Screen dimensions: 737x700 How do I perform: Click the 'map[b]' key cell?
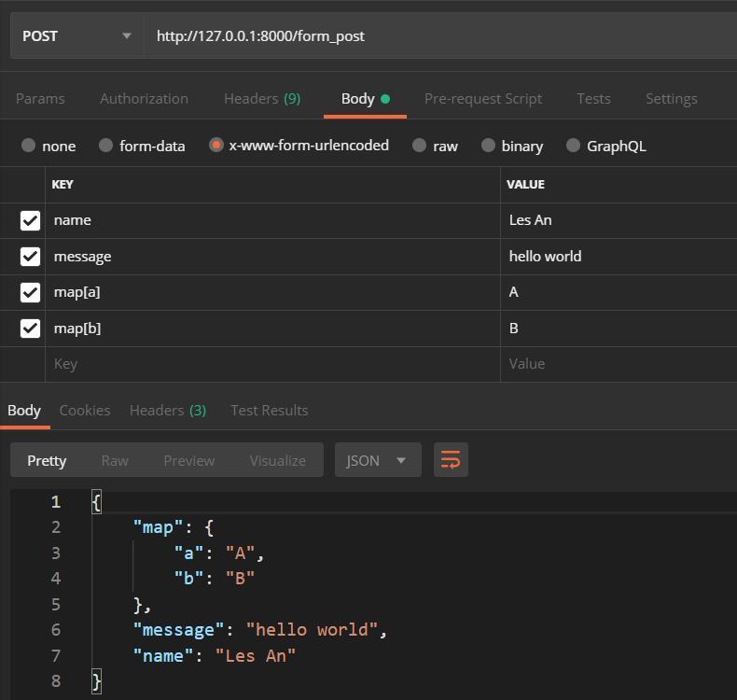[x=272, y=329]
